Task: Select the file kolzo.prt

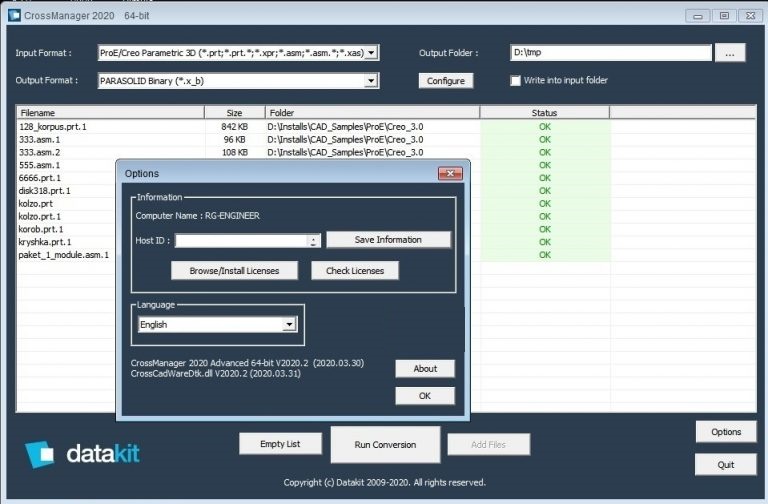Action: tap(36, 203)
